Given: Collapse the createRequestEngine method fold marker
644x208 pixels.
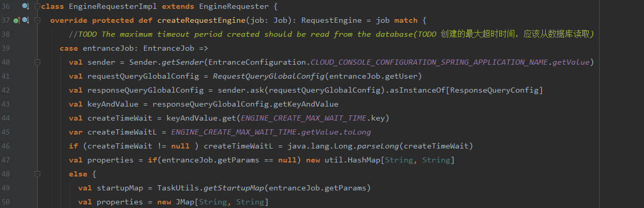Looking at the screenshot, I should pyautogui.click(x=37, y=21).
